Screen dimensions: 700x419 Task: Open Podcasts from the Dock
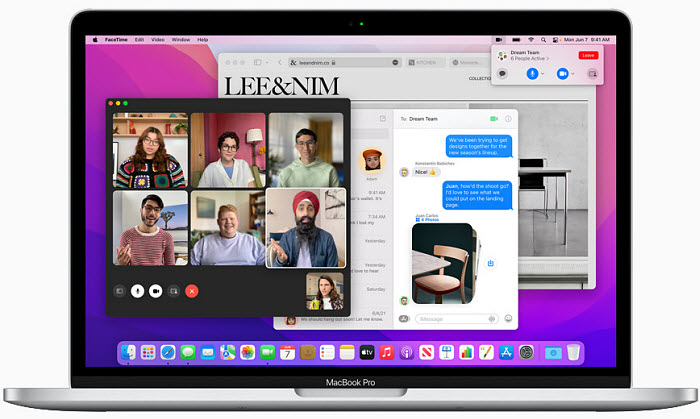click(406, 353)
